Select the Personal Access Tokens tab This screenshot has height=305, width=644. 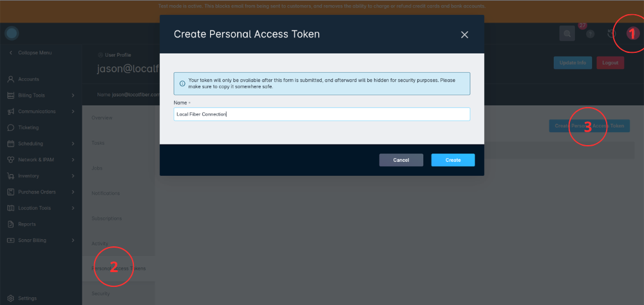118,268
